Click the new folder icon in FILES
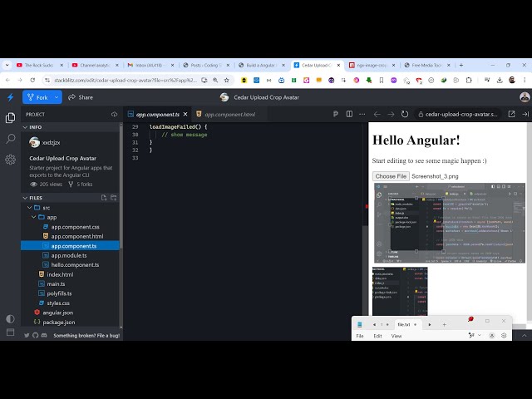532x399 pixels. click(x=114, y=198)
